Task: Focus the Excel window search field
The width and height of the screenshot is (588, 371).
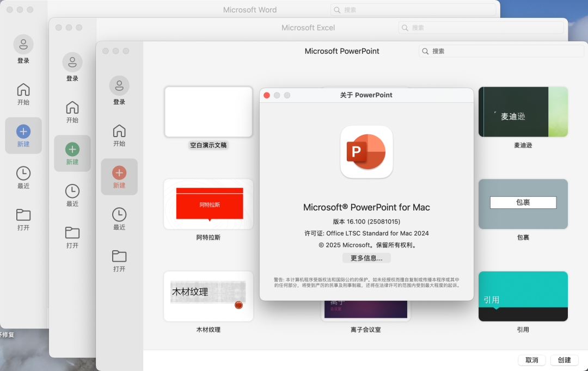Action: click(481, 28)
